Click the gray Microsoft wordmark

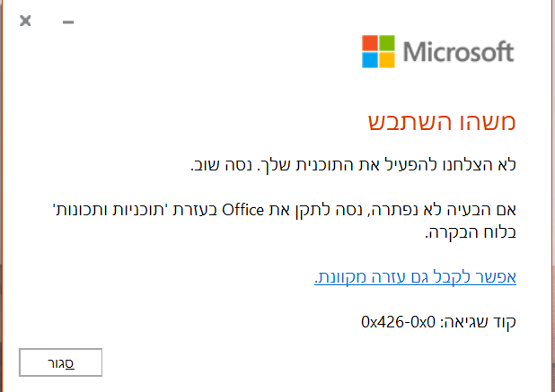(458, 52)
